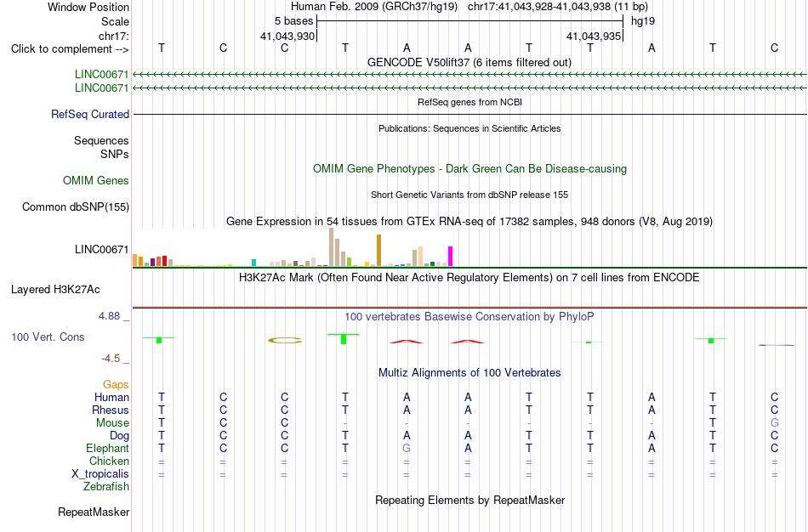Click 'Multiz Alignments of 100 Vertebrates' title
Screen dimensions: 808x532
pyautogui.click(x=469, y=372)
